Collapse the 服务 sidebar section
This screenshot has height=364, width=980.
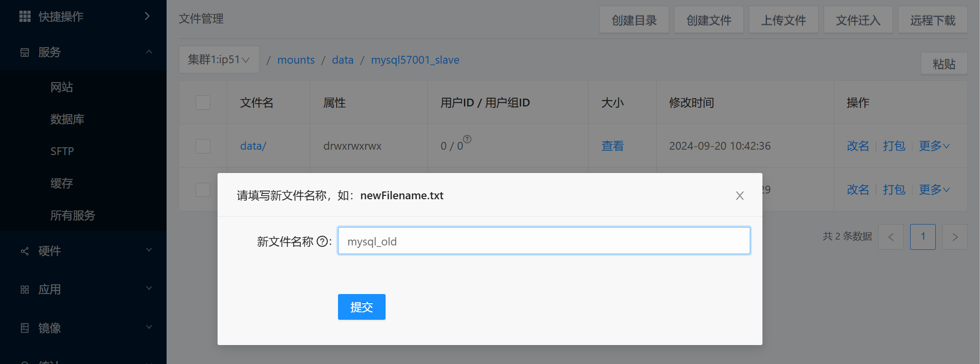point(149,52)
